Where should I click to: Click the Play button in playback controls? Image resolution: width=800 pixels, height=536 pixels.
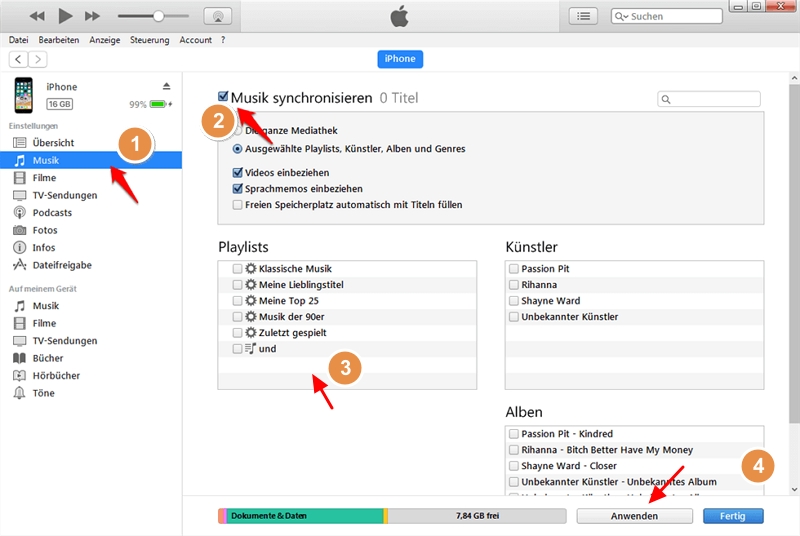point(65,16)
